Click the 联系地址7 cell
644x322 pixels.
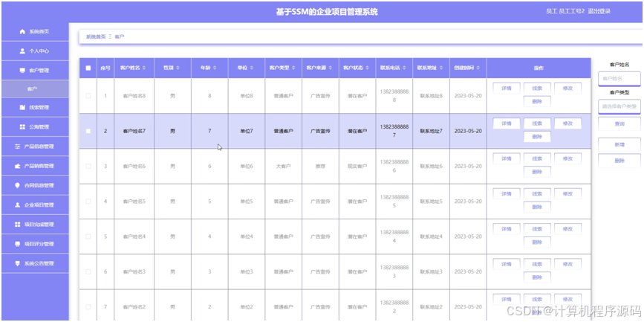(432, 131)
